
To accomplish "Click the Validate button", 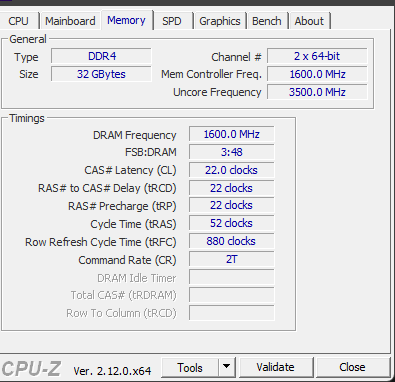I will (x=276, y=367).
